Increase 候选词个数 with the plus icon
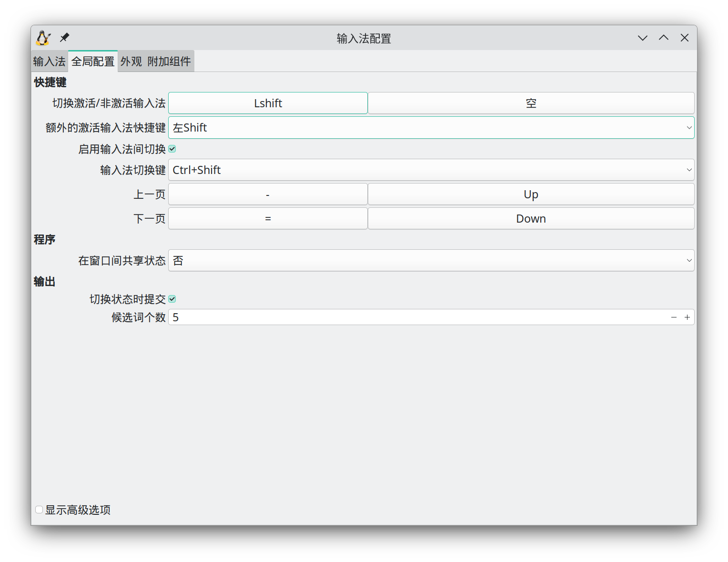 pos(687,317)
